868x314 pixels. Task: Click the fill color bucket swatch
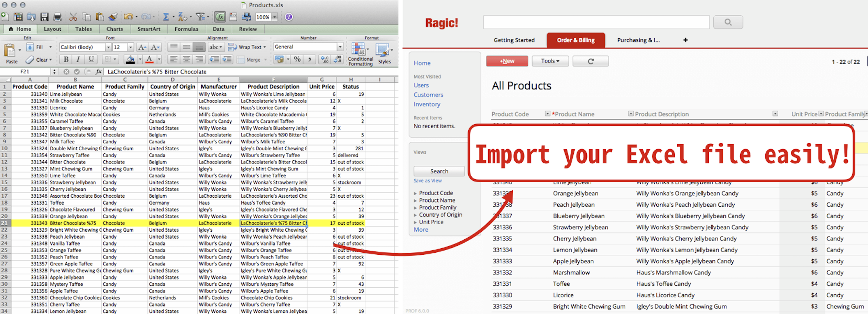pyautogui.click(x=130, y=60)
